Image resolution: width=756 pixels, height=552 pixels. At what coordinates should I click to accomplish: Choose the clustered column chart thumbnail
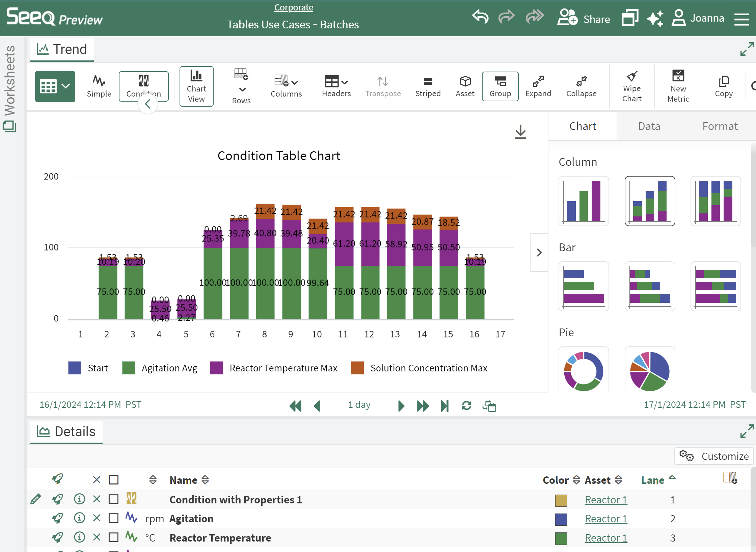pos(584,201)
